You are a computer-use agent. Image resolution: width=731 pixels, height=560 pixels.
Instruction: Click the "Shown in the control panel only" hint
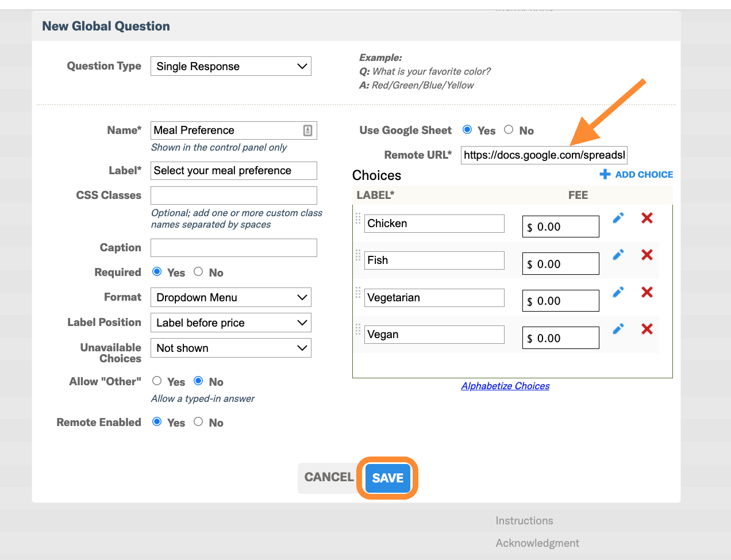click(219, 147)
